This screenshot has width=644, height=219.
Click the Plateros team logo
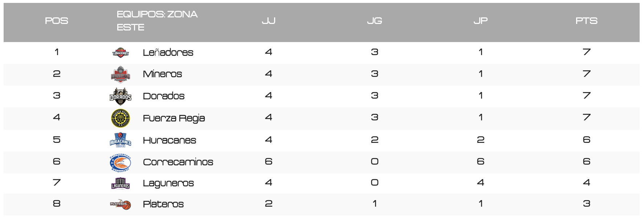121,204
